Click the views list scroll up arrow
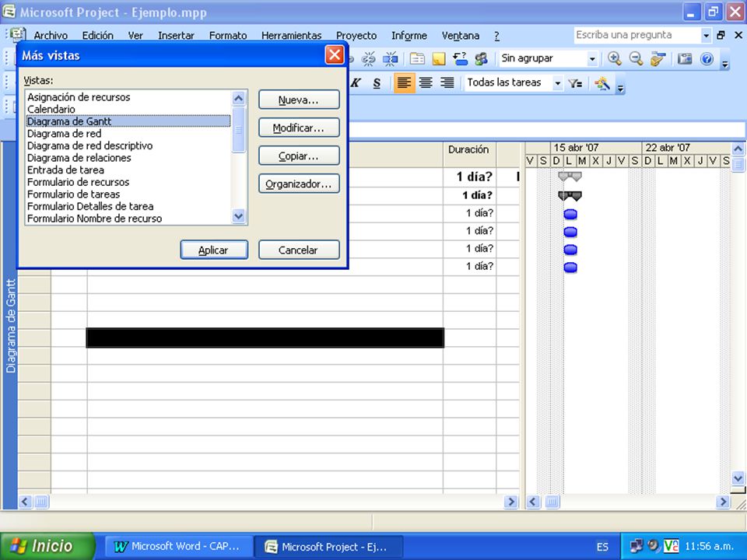747x560 pixels. [239, 99]
